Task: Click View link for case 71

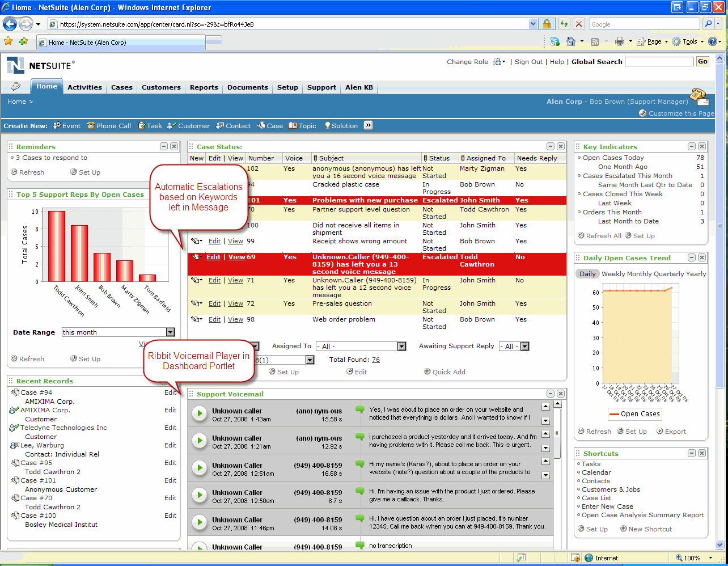Action: (235, 280)
